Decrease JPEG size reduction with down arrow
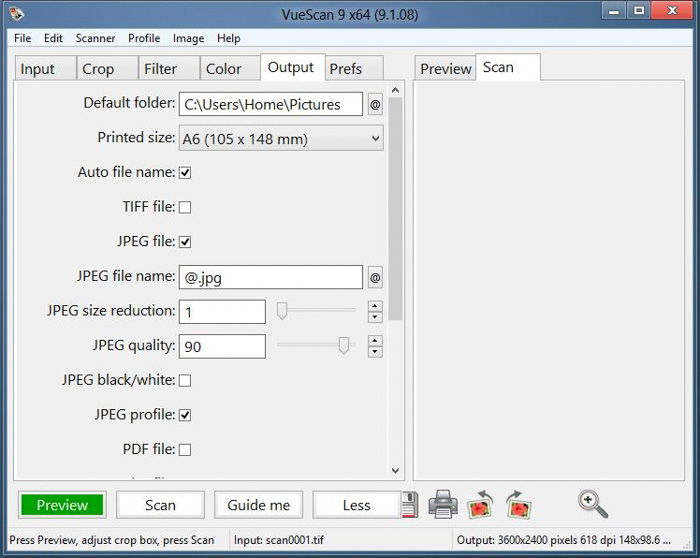Viewport: 700px width, 558px height. 375,317
